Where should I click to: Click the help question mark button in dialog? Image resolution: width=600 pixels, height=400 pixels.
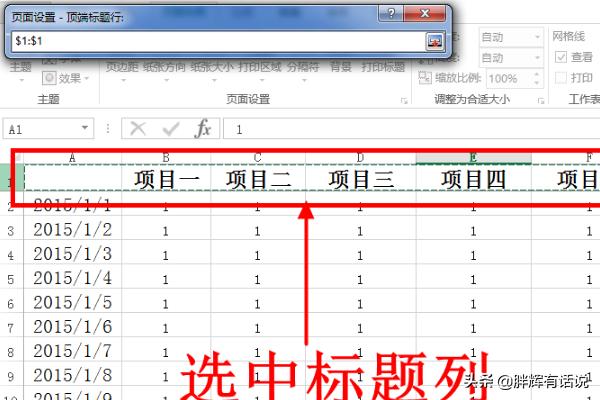point(391,13)
